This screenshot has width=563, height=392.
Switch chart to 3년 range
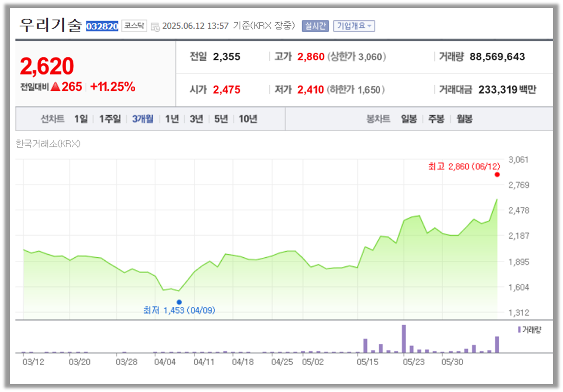196,119
